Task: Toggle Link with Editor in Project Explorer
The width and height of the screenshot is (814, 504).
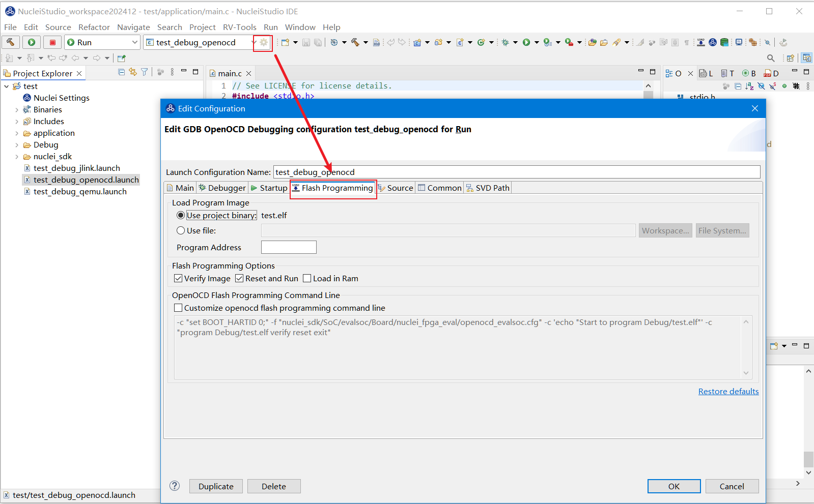Action: pyautogui.click(x=133, y=72)
